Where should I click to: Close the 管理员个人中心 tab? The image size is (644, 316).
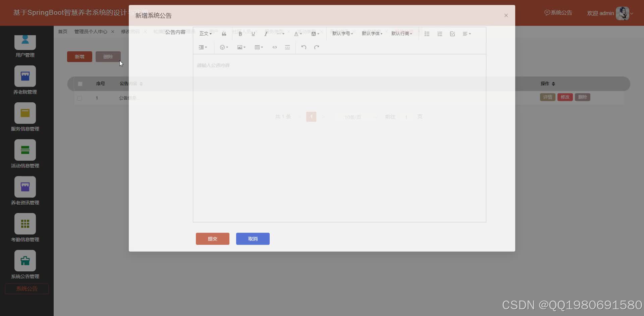[113, 32]
